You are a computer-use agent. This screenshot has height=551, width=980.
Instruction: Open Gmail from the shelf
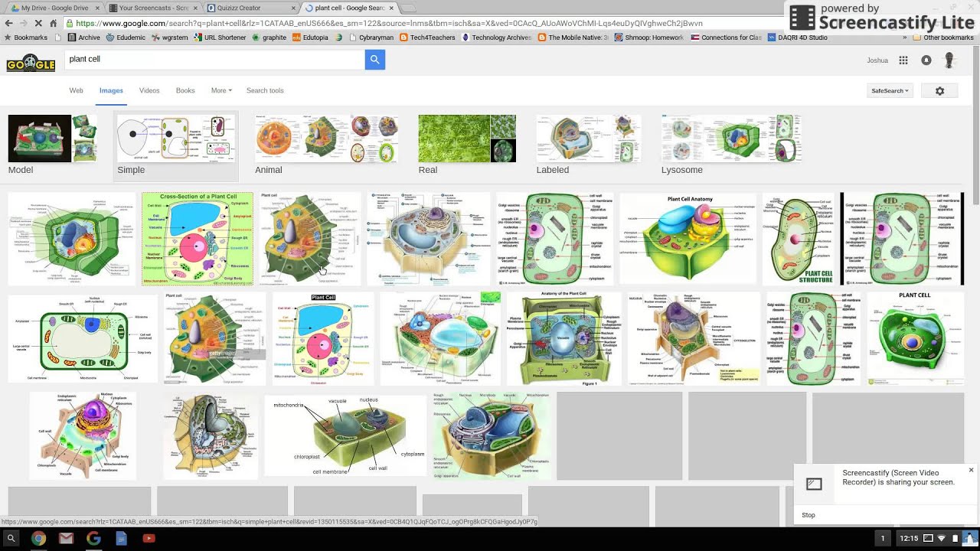(x=66, y=539)
